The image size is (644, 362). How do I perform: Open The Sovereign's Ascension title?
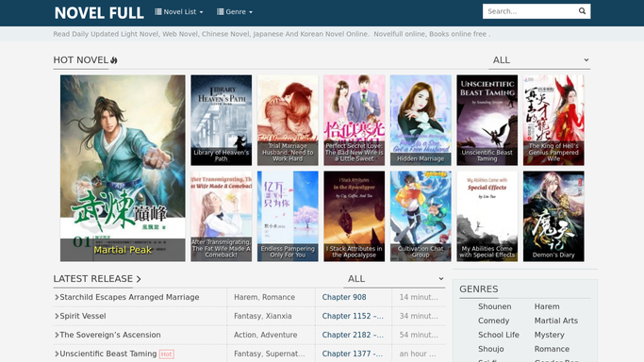[110, 335]
